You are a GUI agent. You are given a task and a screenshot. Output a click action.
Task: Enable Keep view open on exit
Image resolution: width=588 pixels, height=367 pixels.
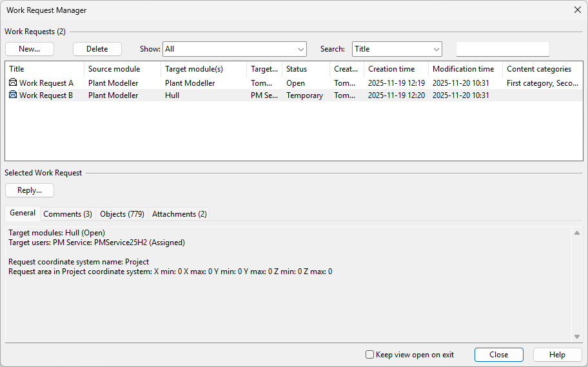tap(369, 355)
